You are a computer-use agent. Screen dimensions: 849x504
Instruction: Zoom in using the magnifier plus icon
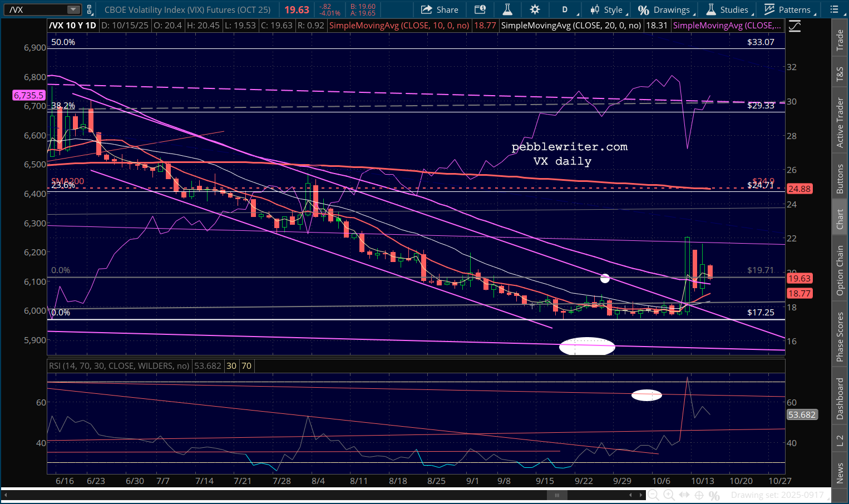coord(669,495)
